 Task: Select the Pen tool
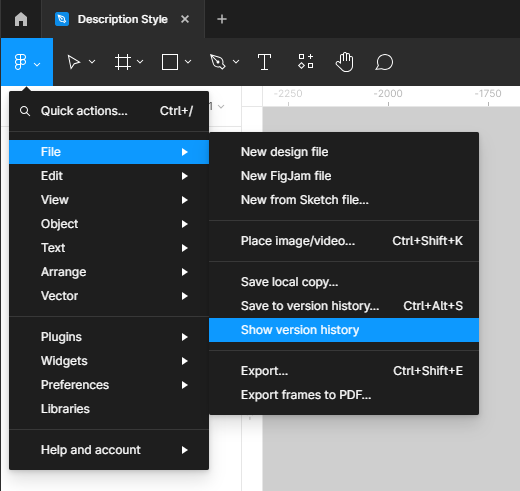(218, 62)
